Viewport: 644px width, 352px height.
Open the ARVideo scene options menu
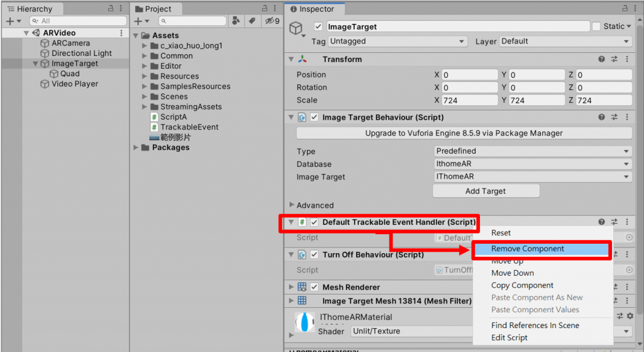click(x=121, y=33)
